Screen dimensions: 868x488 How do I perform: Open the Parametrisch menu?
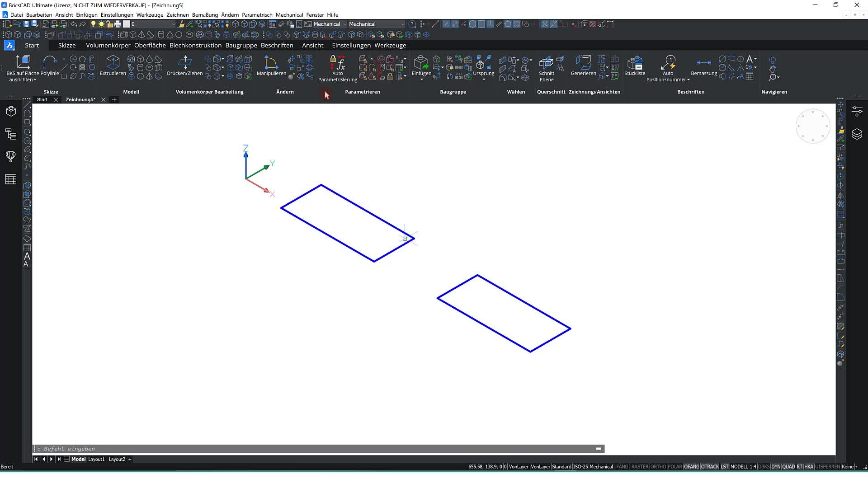[x=257, y=15]
